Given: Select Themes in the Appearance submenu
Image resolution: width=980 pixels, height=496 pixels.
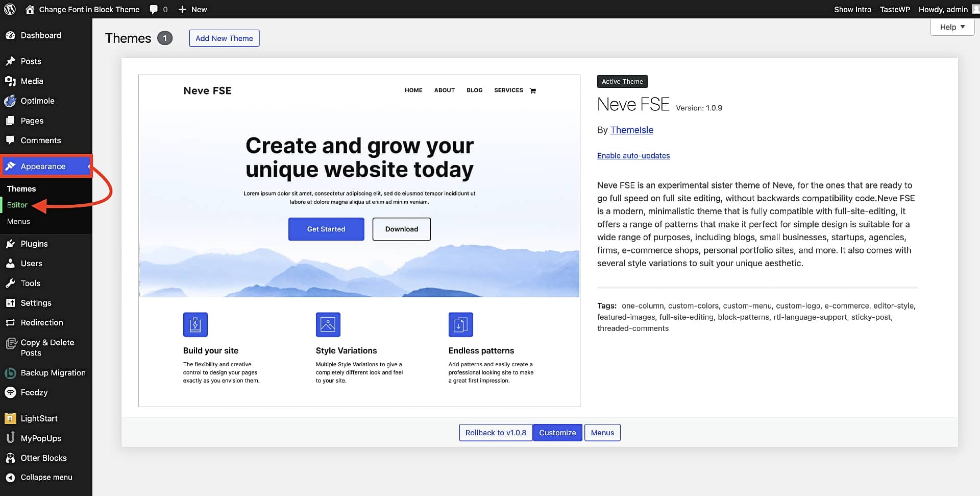Looking at the screenshot, I should [x=21, y=188].
